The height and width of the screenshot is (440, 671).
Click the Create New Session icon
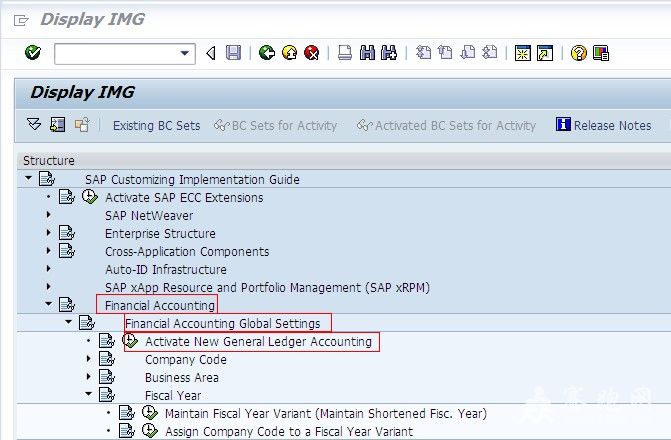point(523,53)
